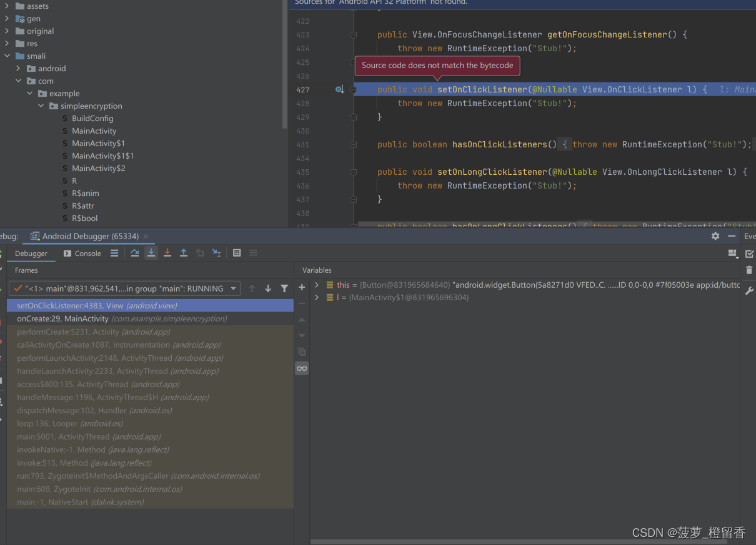Close the Android Debugger (65334) tab
This screenshot has height=545, width=756.
146,236
